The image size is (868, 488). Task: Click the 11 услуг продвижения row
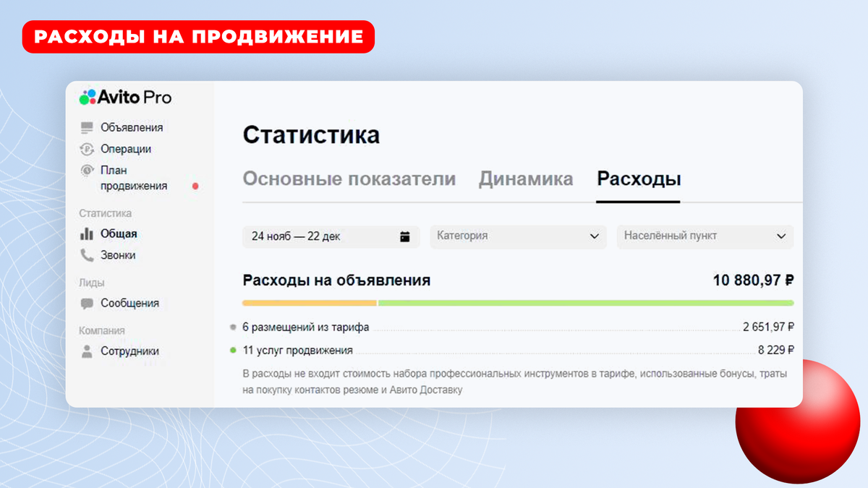coord(518,350)
